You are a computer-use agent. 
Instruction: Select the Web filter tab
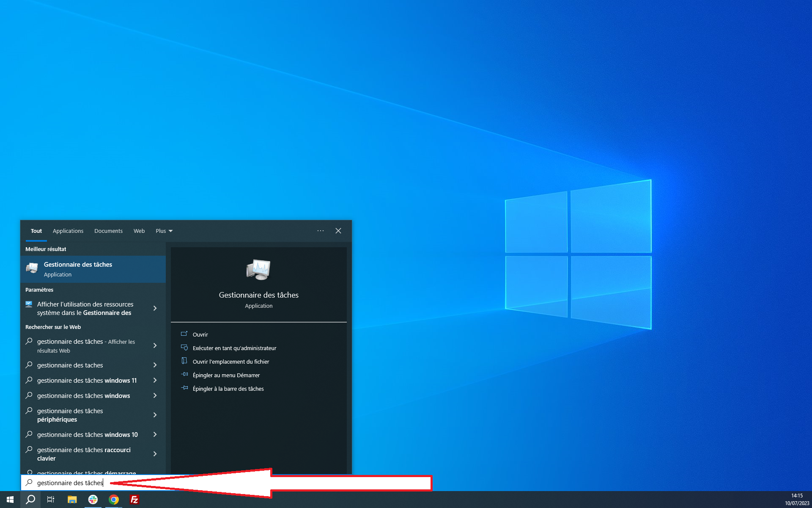tap(139, 231)
